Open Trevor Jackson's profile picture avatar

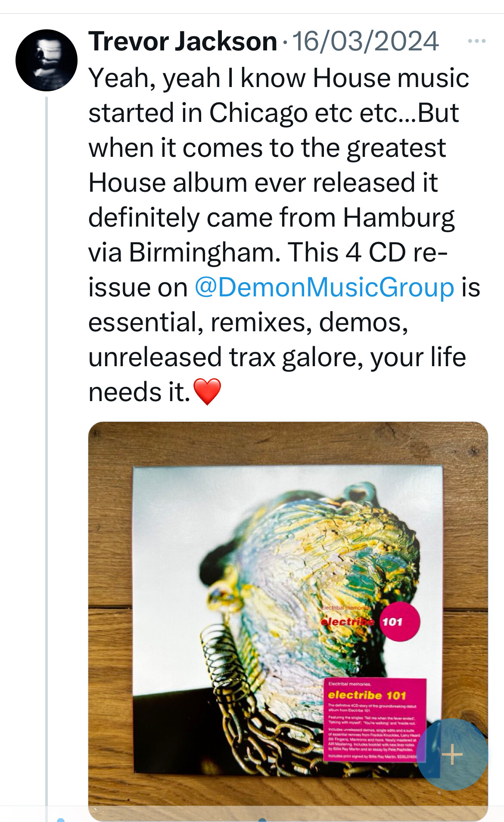click(x=47, y=60)
